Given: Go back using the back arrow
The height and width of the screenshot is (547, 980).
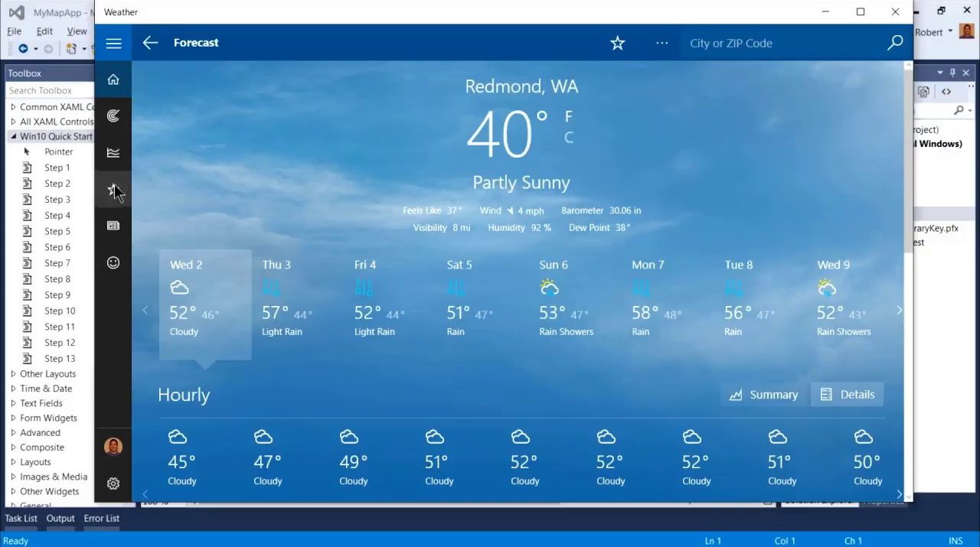Looking at the screenshot, I should click(x=150, y=44).
